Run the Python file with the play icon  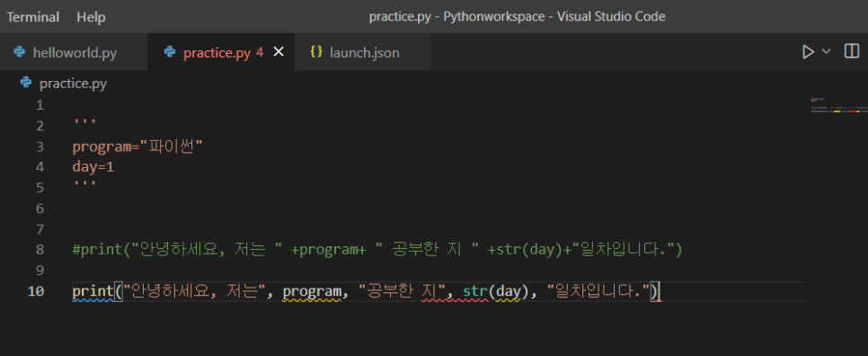coord(808,52)
